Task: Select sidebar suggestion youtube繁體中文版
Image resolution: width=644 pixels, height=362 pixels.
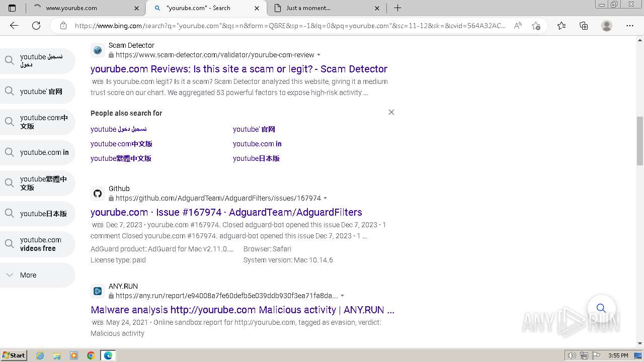Action: pos(38,183)
